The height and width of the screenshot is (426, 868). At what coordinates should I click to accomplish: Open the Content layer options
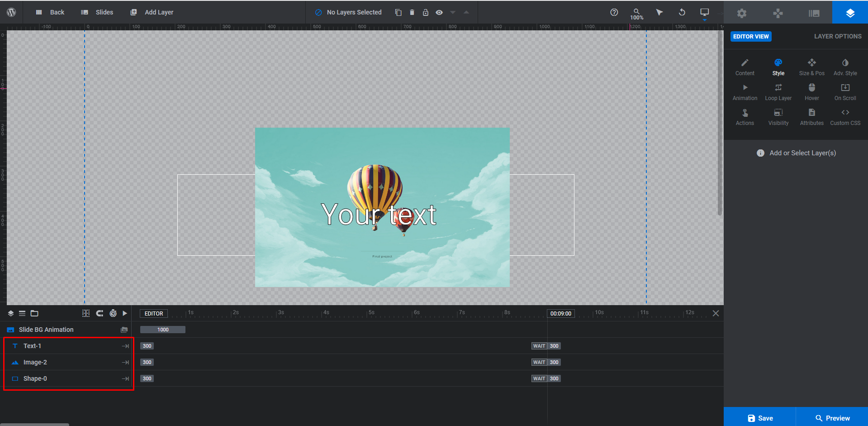(x=745, y=67)
